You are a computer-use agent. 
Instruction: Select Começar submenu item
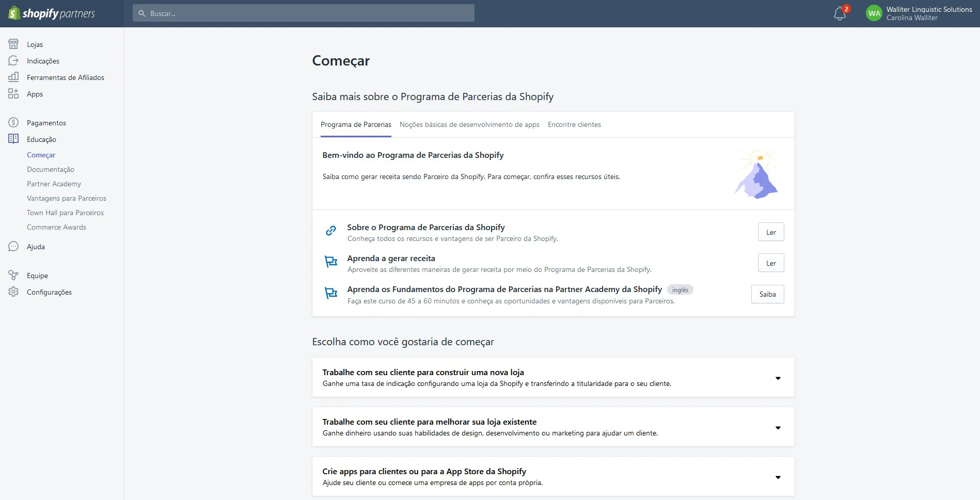coord(41,155)
